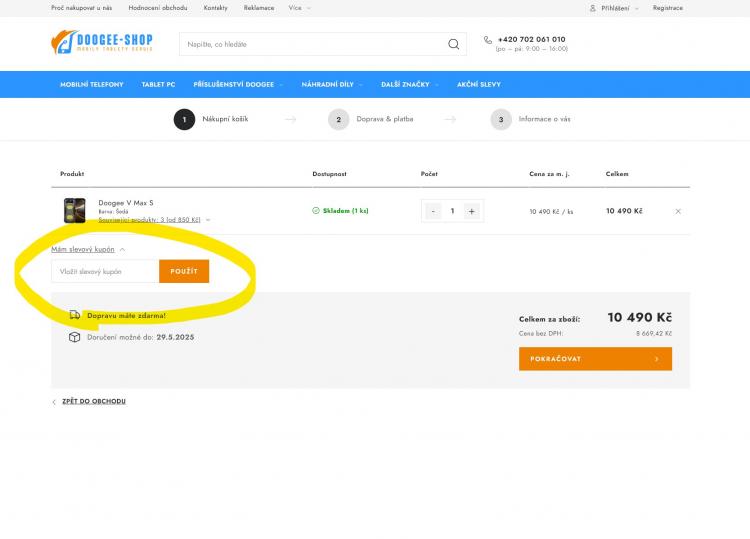This screenshot has width=750, height=539.
Task: Click the phone number +420 702 061 010
Action: 531,39
